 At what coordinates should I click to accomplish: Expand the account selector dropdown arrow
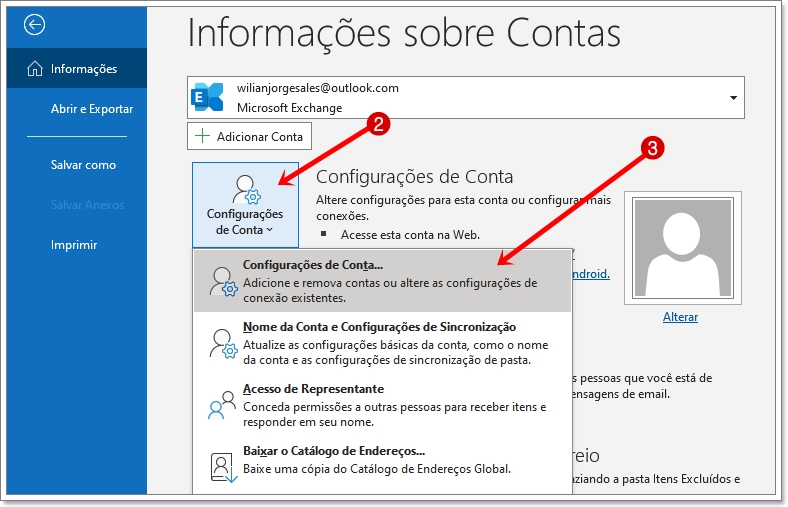(x=733, y=97)
